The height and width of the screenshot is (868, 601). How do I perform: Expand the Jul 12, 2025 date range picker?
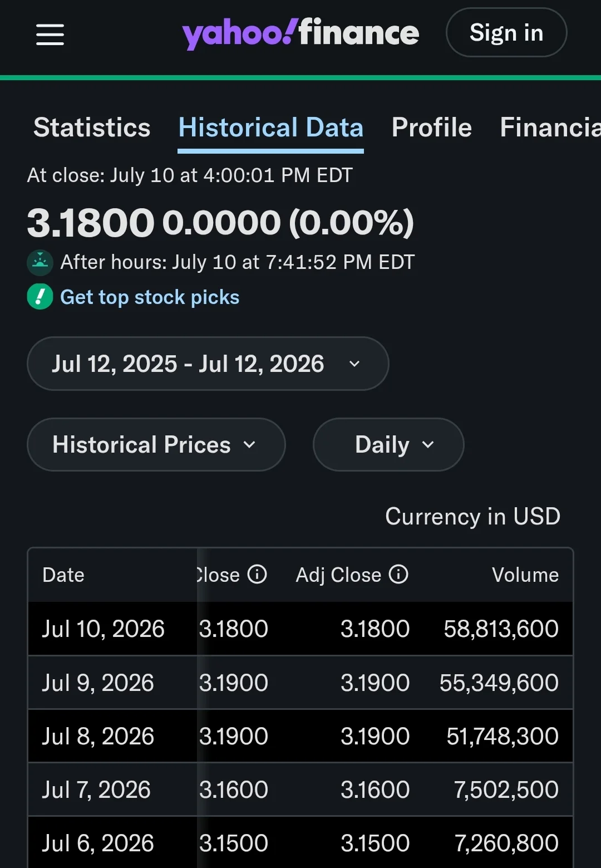click(x=208, y=364)
